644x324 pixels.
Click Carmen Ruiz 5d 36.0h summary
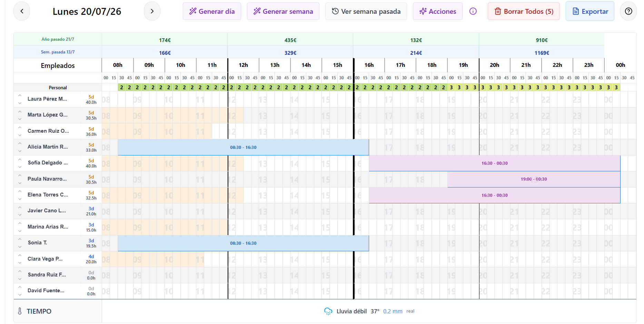click(91, 132)
